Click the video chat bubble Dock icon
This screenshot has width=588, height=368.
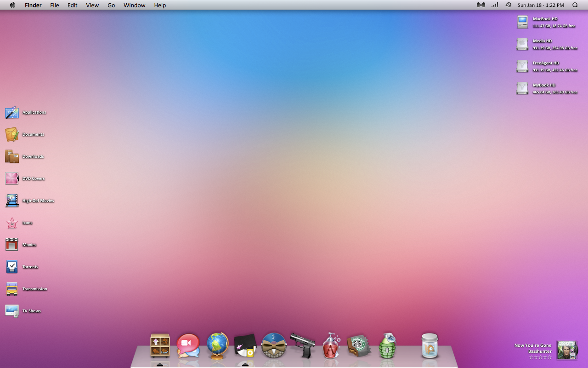pyautogui.click(x=188, y=345)
